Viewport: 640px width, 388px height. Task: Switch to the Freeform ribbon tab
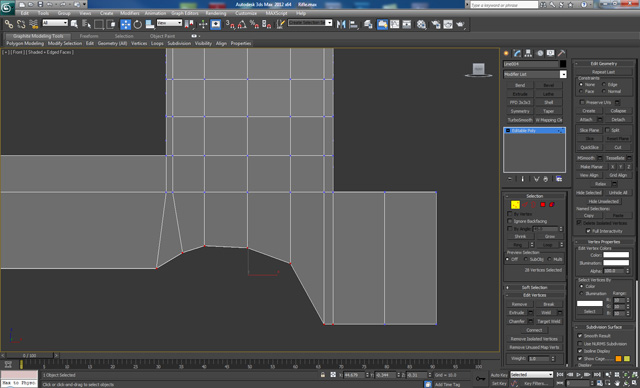[89, 36]
